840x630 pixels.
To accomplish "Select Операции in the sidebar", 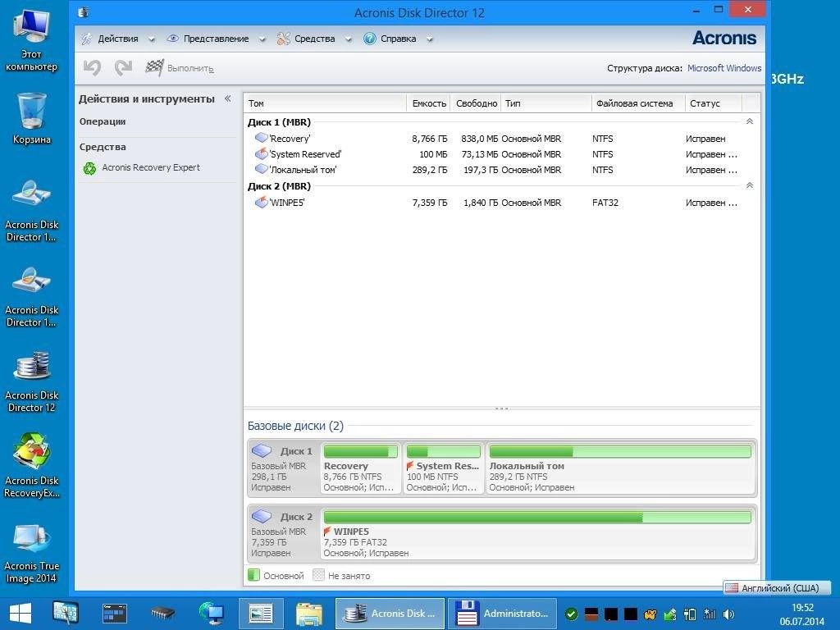I will (102, 121).
